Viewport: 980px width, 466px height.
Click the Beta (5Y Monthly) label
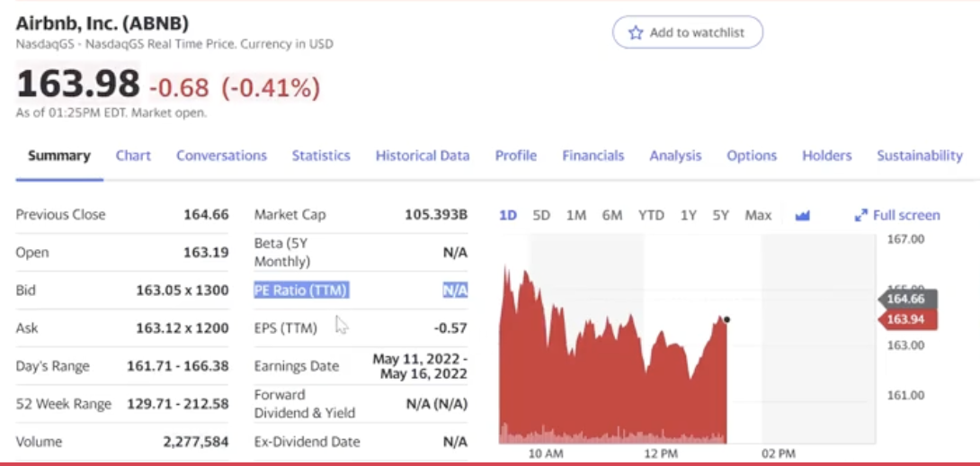coord(282,252)
